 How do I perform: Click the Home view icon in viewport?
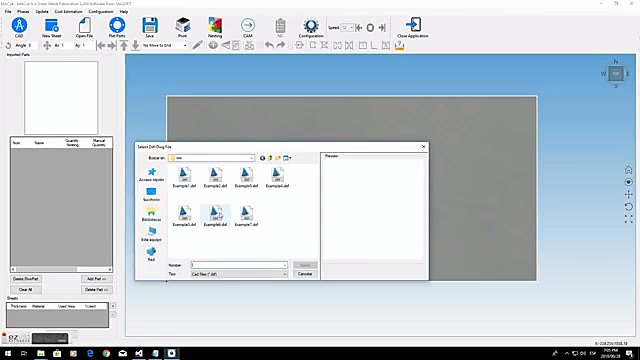[x=629, y=170]
